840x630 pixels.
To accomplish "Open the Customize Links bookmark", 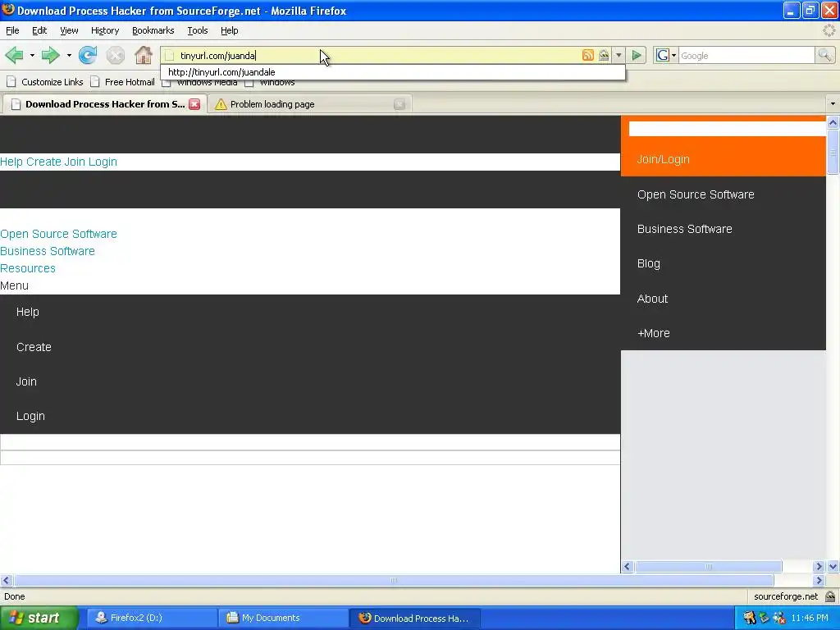I will (45, 82).
